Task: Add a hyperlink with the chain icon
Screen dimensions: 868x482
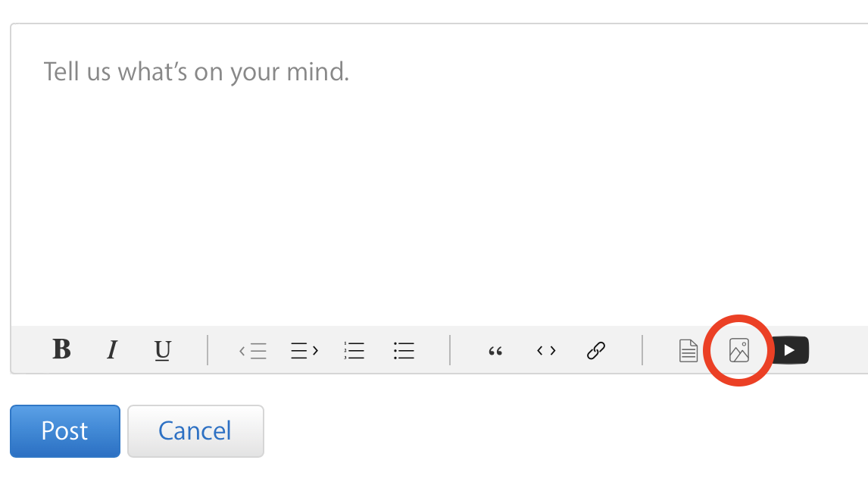Action: (596, 351)
